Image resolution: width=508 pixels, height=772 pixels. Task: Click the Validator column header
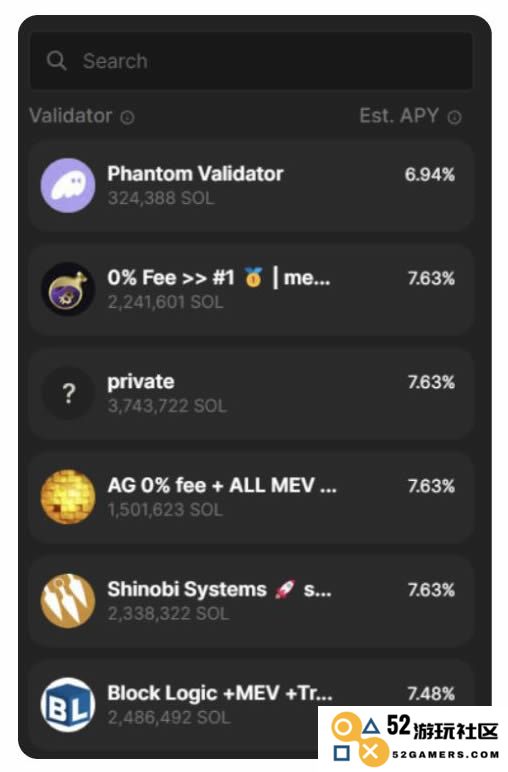coord(70,116)
